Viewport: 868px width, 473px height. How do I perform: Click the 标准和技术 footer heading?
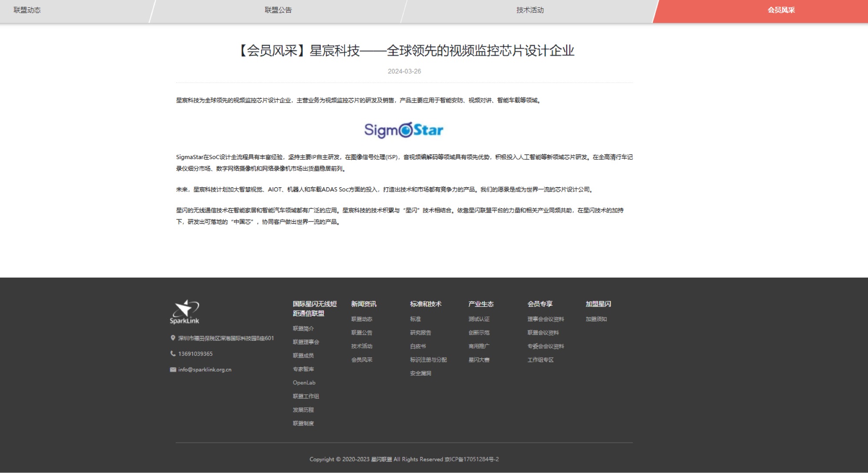tap(425, 304)
